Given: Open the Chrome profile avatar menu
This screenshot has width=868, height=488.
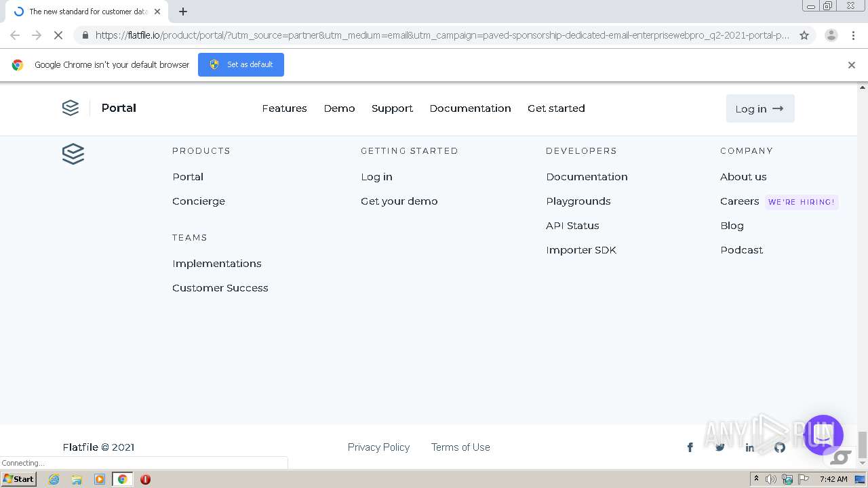Looking at the screenshot, I should tap(831, 35).
